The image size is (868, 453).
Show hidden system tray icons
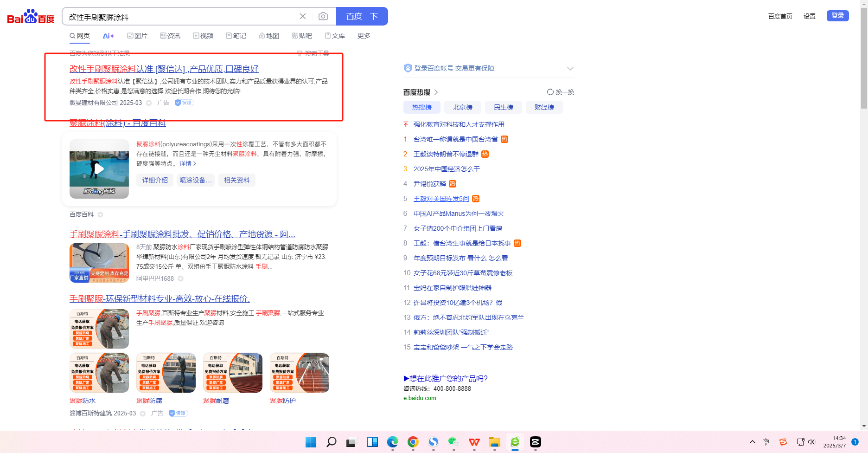pyautogui.click(x=752, y=442)
